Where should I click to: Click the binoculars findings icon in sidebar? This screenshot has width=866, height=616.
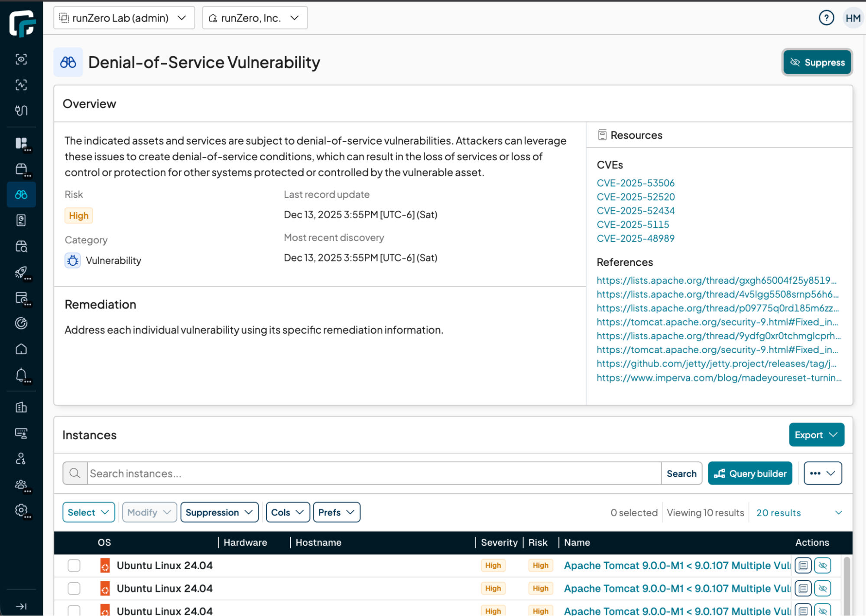pos(21,195)
